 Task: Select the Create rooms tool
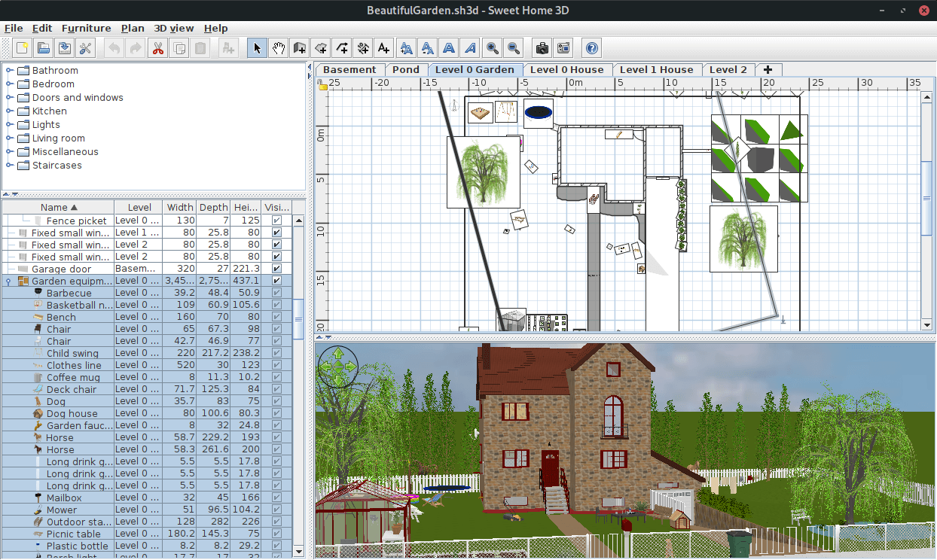tap(321, 48)
